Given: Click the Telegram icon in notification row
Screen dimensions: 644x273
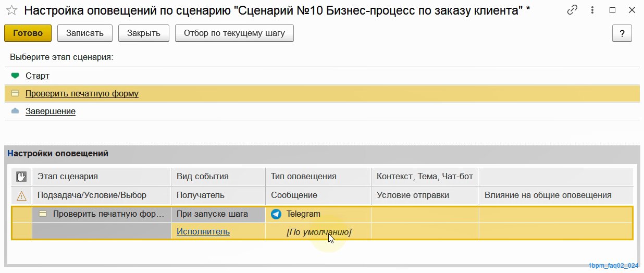Looking at the screenshot, I should click(276, 214).
